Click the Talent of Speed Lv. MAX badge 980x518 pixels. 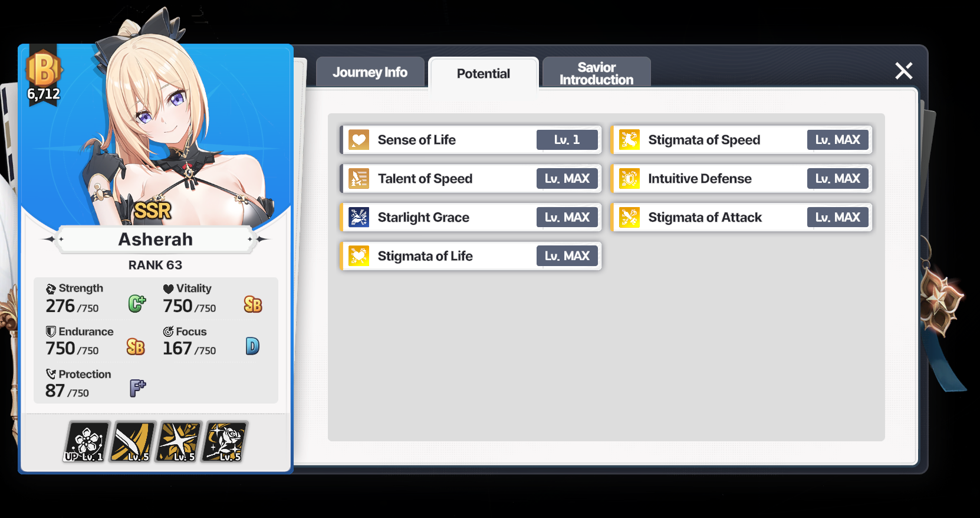tap(567, 178)
